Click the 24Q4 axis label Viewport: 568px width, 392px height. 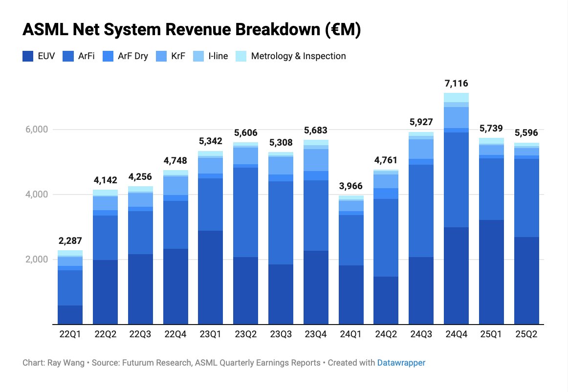coord(456,334)
